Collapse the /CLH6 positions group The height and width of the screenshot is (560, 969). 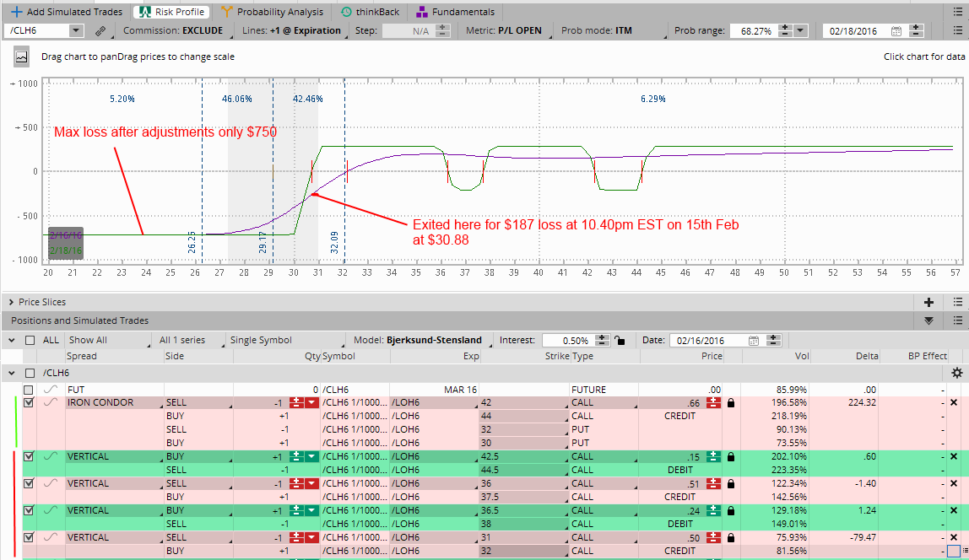pos(12,373)
